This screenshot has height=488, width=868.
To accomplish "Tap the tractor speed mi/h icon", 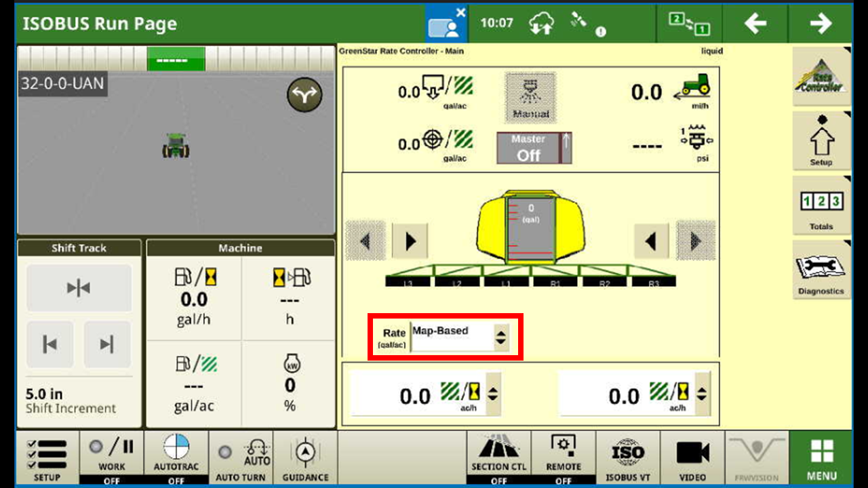I will click(692, 87).
